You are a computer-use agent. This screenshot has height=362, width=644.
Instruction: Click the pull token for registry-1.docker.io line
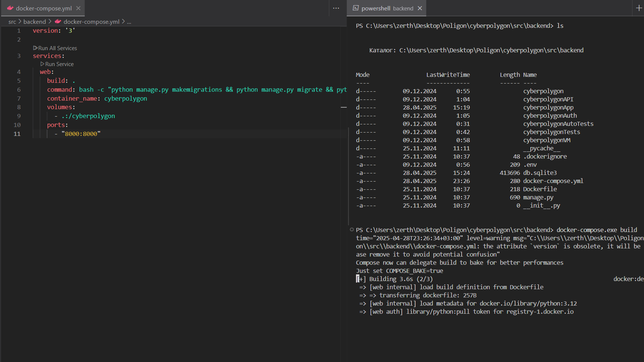click(x=467, y=312)
